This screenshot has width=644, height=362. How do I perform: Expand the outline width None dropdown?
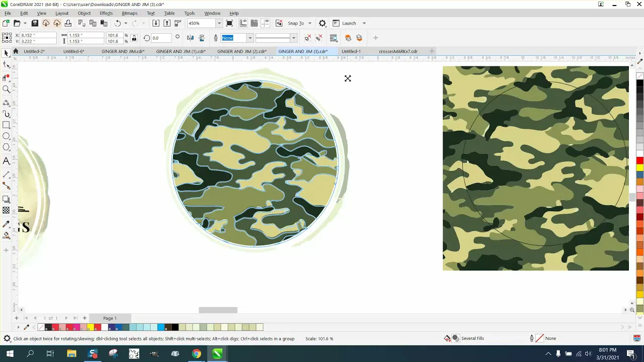tap(250, 38)
